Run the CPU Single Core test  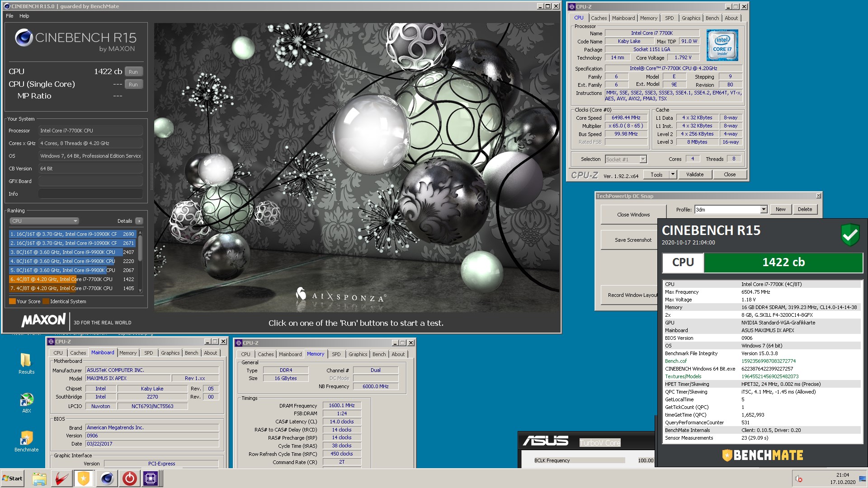tap(133, 84)
